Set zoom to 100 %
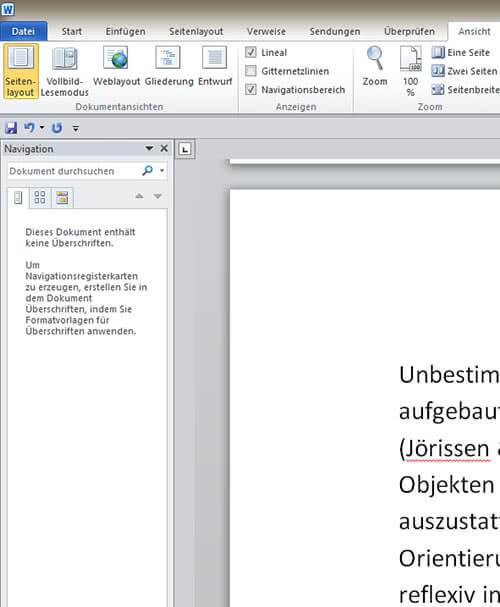 pyautogui.click(x=411, y=71)
